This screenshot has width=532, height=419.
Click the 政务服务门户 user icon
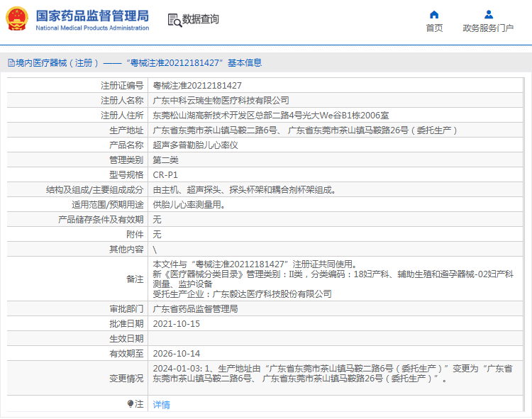pyautogui.click(x=489, y=15)
